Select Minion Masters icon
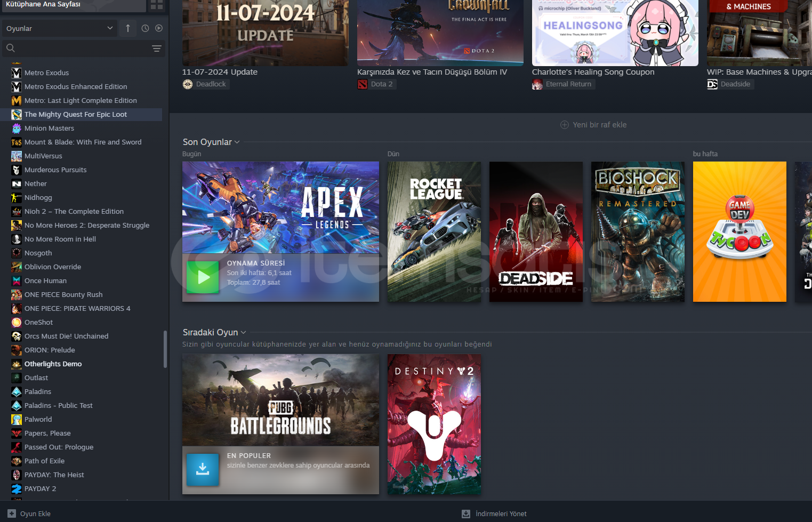Screen dimensions: 812x522 (17, 128)
